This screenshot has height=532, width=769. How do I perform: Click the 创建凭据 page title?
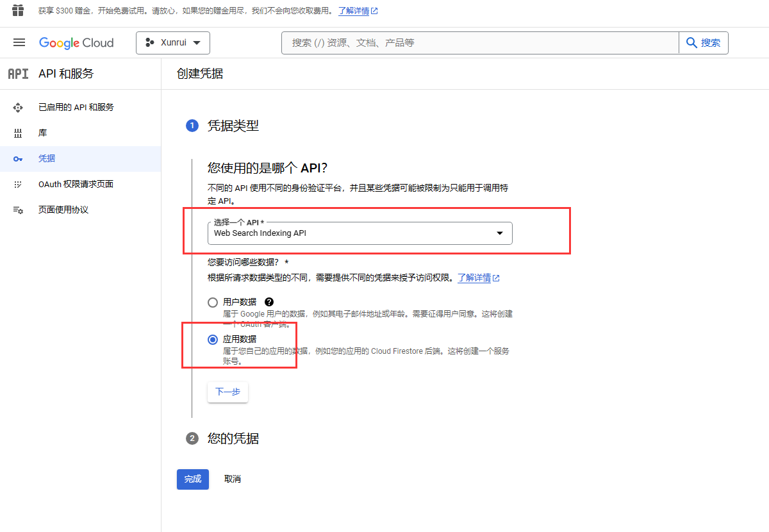(x=200, y=74)
